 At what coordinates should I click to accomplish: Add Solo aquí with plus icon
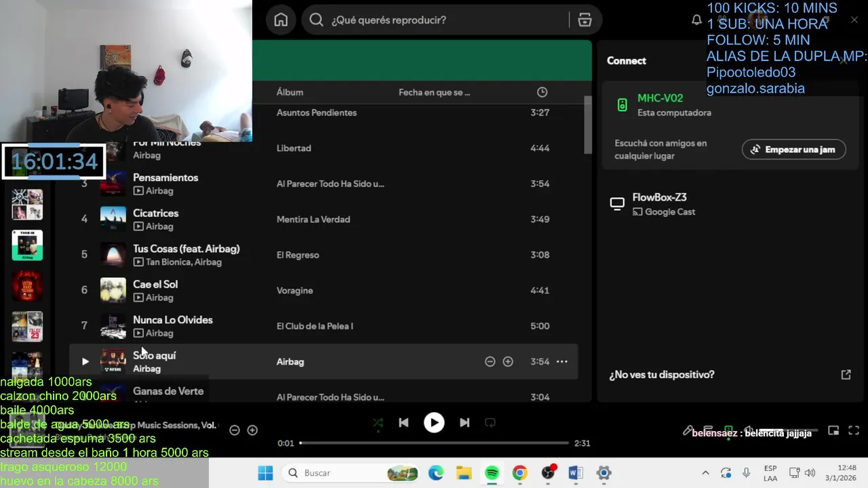[x=508, y=362]
